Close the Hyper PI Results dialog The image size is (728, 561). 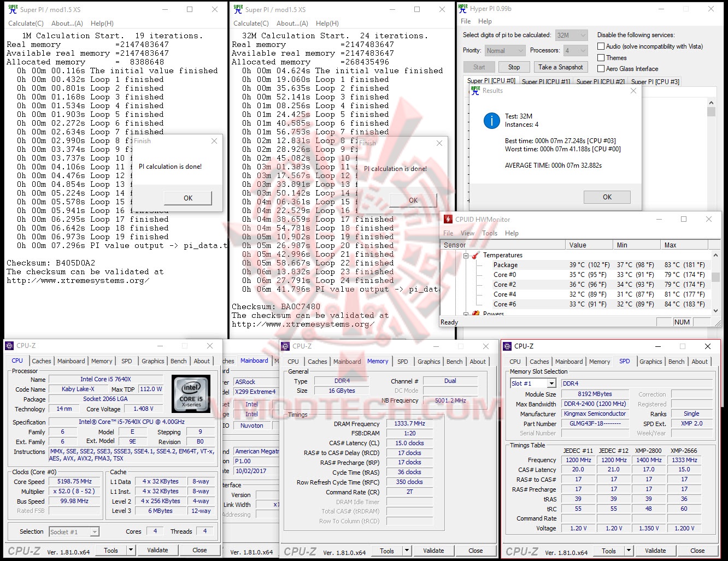[633, 91]
